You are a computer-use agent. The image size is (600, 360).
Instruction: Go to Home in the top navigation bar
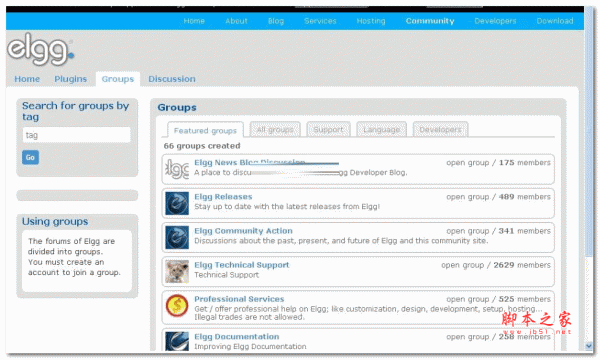(194, 21)
